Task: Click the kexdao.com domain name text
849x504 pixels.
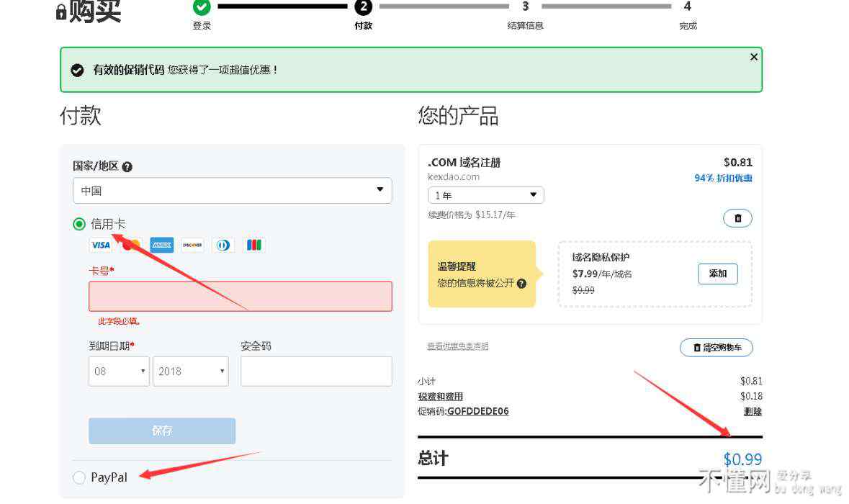Action: click(454, 177)
